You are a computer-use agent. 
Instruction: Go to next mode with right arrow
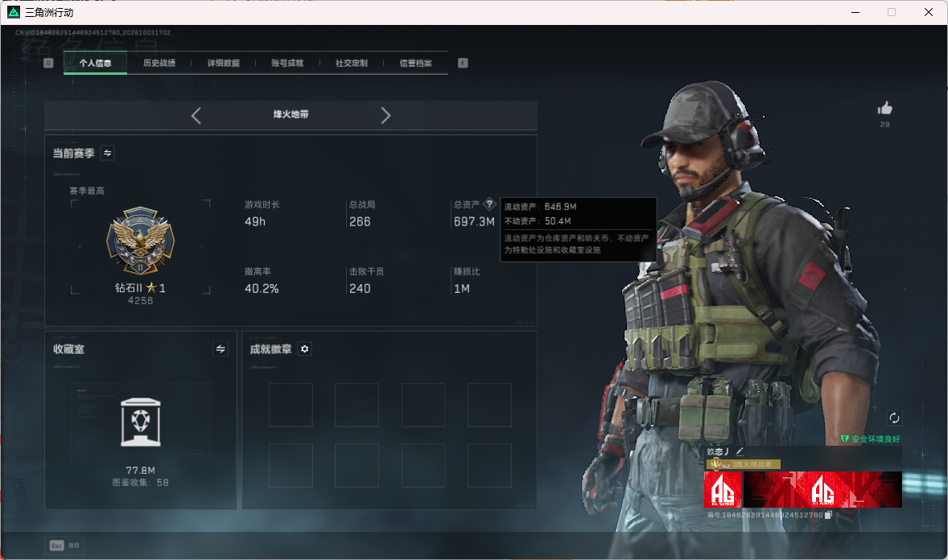(x=385, y=116)
